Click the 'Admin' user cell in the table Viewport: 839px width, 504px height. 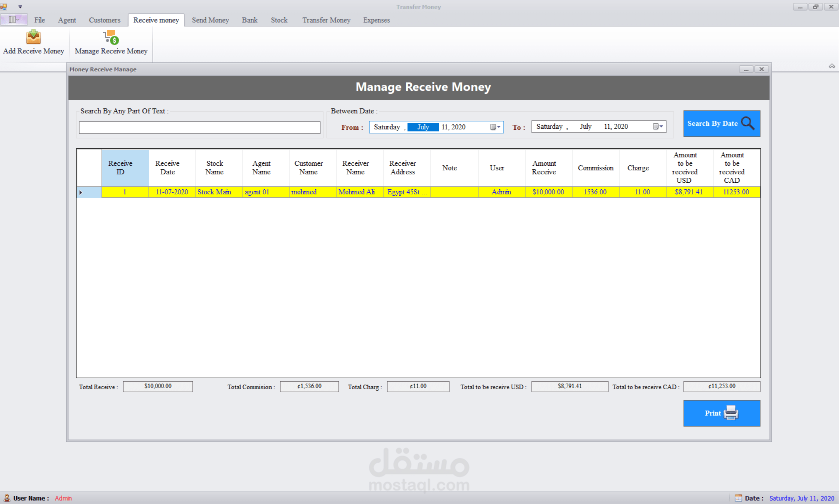[x=501, y=192]
